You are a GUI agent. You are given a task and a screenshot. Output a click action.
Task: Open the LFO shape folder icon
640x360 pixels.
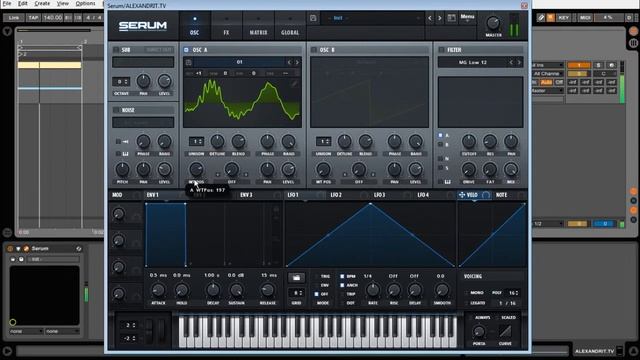click(296, 278)
